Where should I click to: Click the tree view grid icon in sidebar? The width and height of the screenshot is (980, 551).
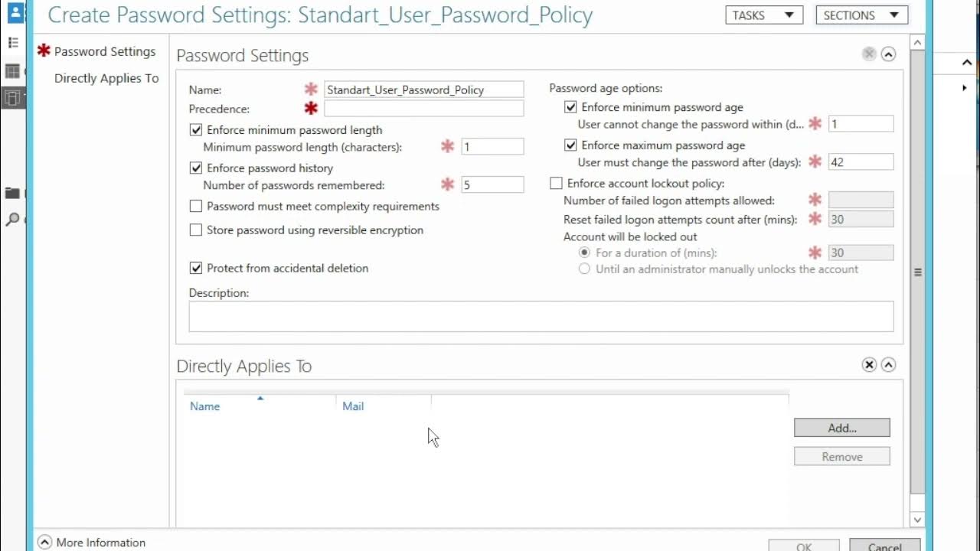point(12,71)
